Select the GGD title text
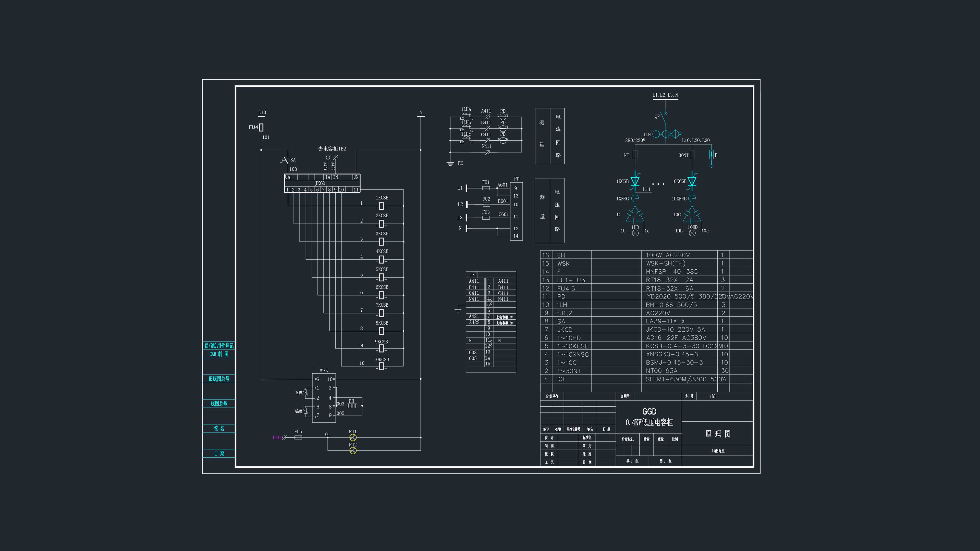 [x=649, y=412]
